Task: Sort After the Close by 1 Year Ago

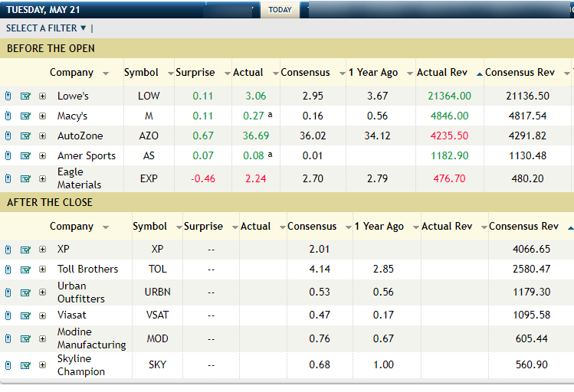Action: (386, 227)
